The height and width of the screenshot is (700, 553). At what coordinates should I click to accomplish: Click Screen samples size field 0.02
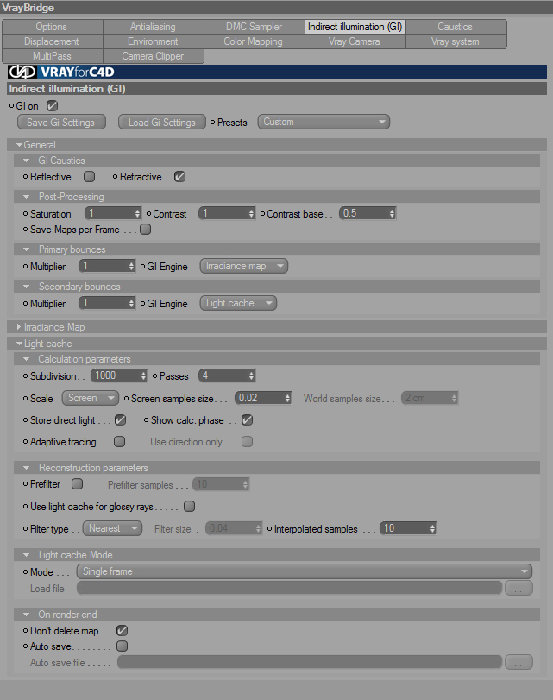pos(263,398)
